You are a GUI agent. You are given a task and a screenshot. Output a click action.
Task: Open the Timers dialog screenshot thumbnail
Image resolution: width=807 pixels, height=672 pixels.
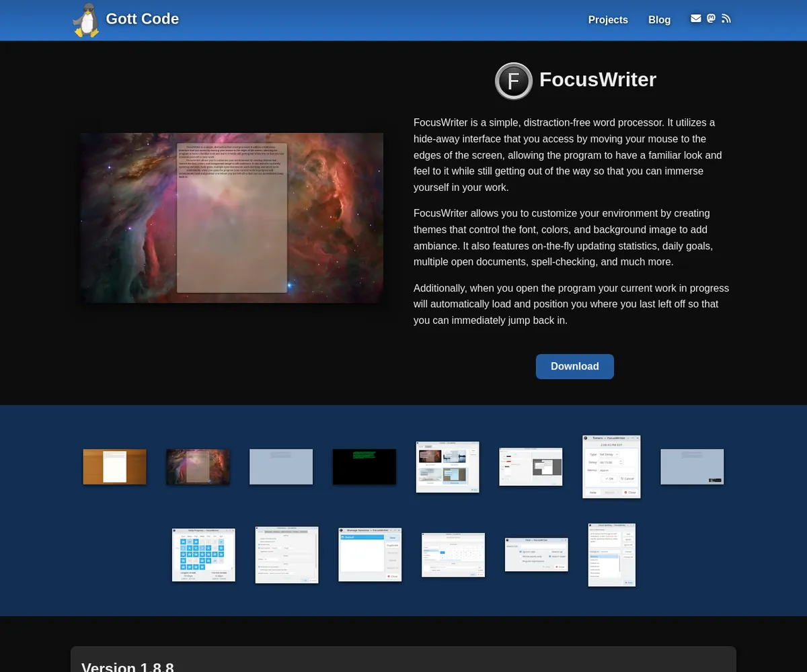click(611, 466)
